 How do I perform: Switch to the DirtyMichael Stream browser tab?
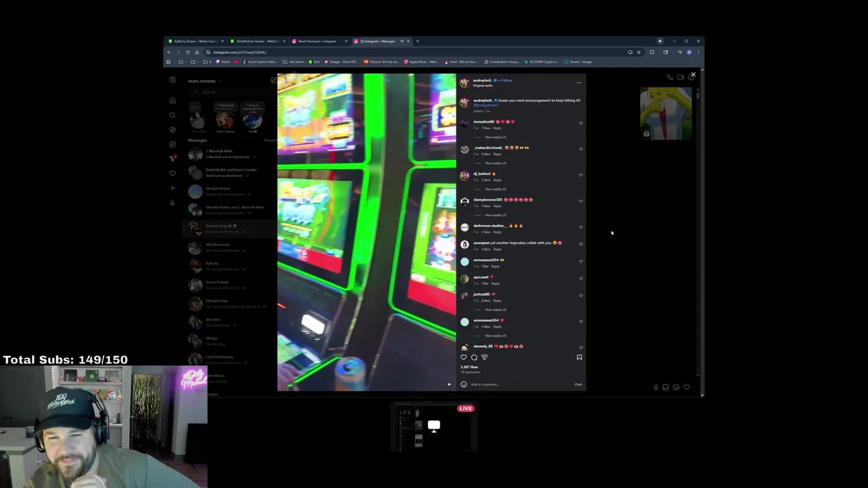pyautogui.click(x=256, y=41)
